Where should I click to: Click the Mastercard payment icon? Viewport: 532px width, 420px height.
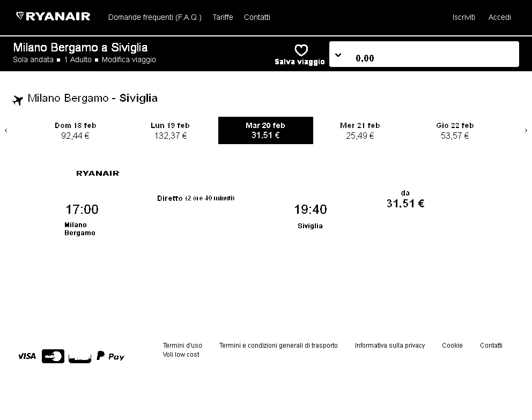click(53, 356)
